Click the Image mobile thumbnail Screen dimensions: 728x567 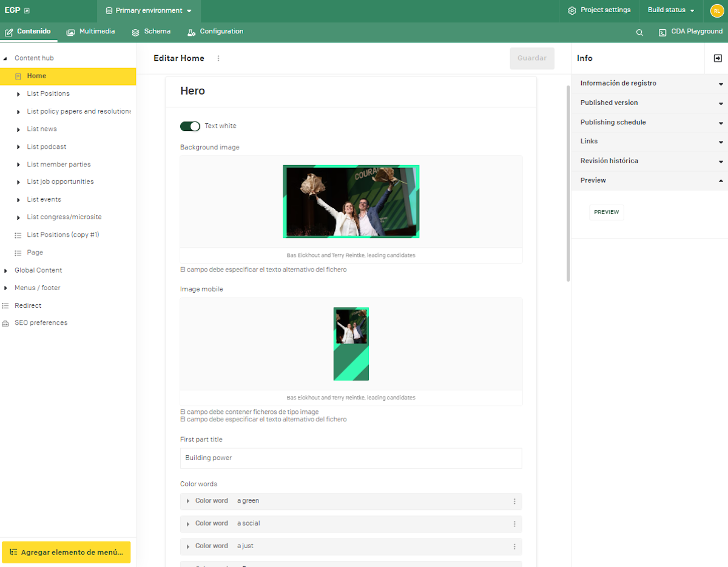351,344
